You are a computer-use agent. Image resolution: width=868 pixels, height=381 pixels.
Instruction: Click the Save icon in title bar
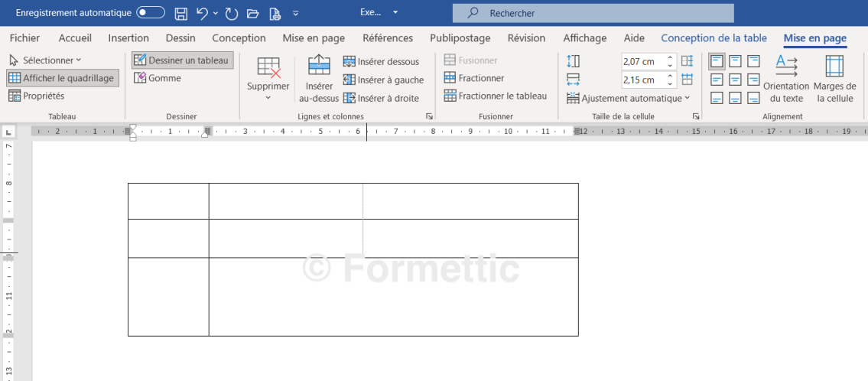(181, 13)
